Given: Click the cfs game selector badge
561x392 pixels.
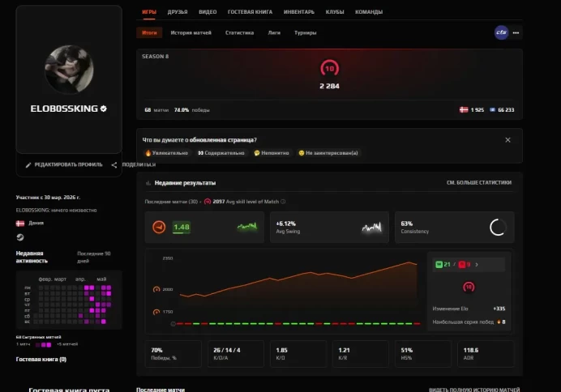Looking at the screenshot, I should [501, 32].
